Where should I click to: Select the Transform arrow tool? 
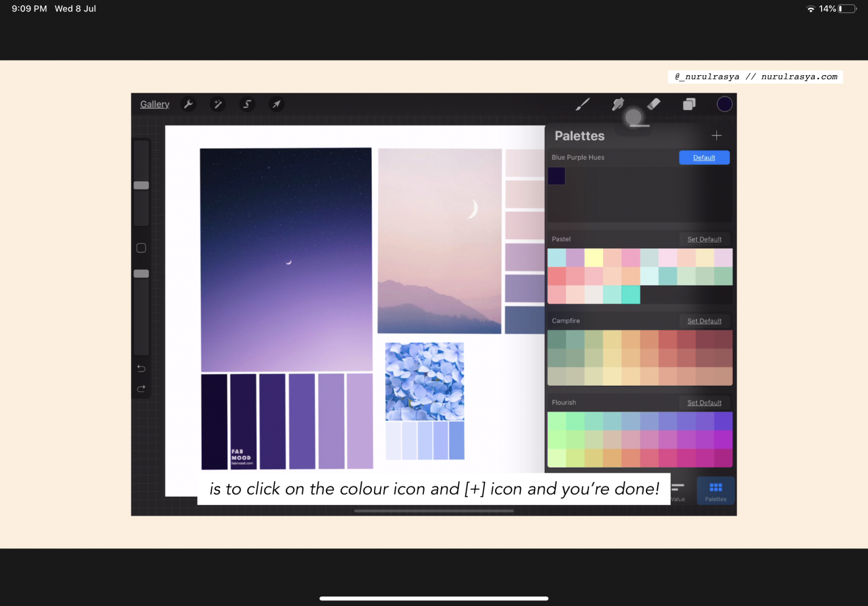[276, 104]
